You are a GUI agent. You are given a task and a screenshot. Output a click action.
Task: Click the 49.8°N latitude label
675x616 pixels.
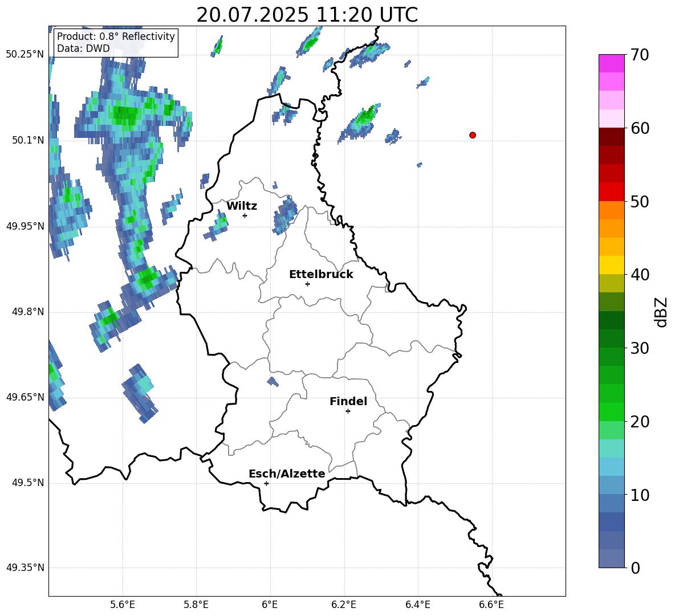click(28, 312)
